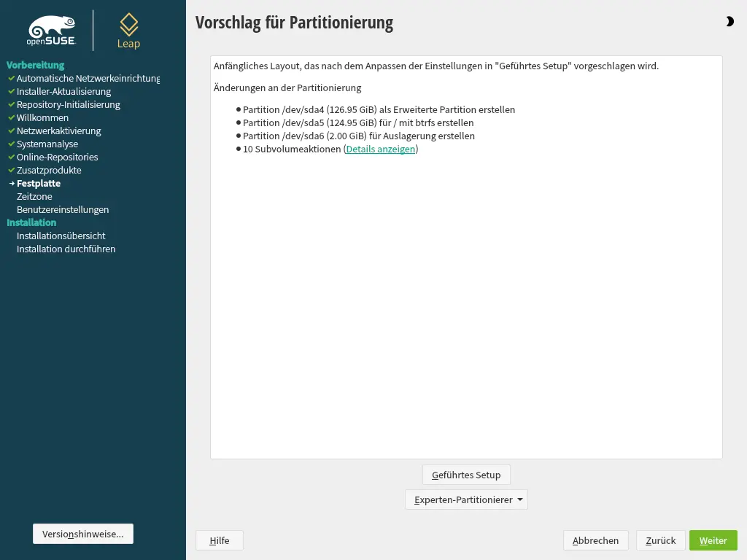The width and height of the screenshot is (747, 560).
Task: Go back using Zurück
Action: [x=660, y=540]
